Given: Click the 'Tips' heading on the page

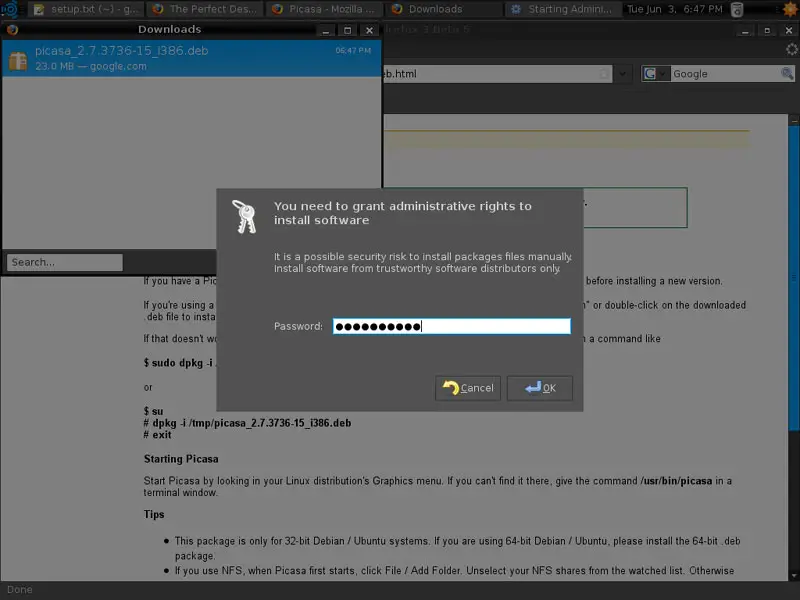Looking at the screenshot, I should pos(154,514).
